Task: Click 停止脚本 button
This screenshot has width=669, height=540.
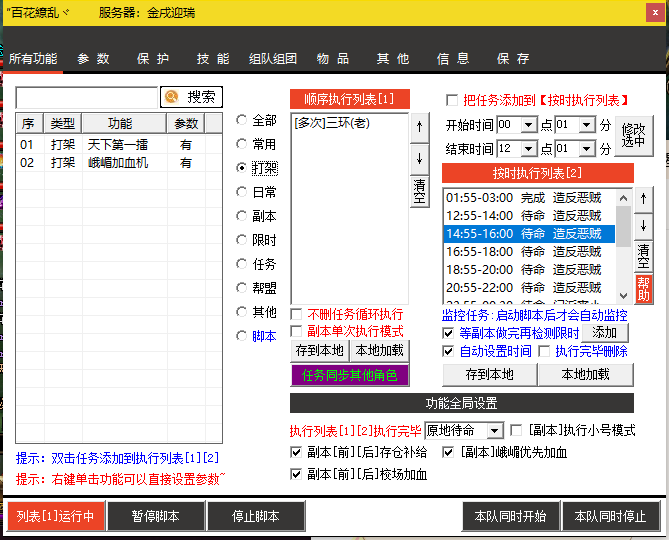Action: click(256, 517)
